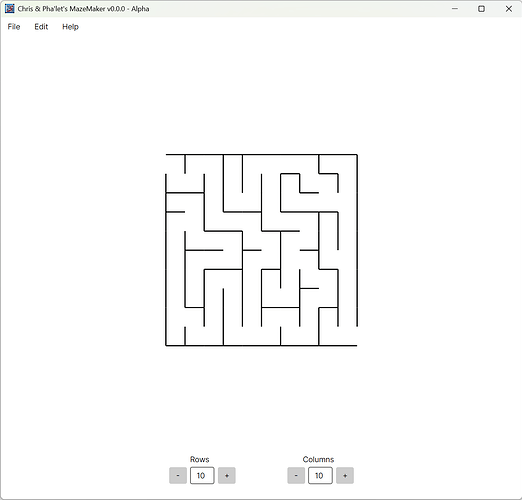Viewport: 522px width, 500px height.
Task: Click the Rows value input field
Action: tap(202, 475)
